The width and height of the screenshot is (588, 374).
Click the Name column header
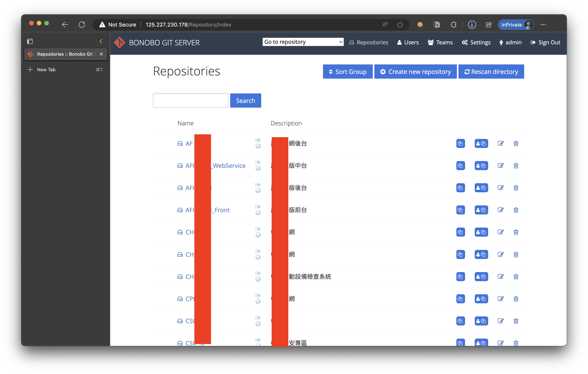click(x=185, y=123)
